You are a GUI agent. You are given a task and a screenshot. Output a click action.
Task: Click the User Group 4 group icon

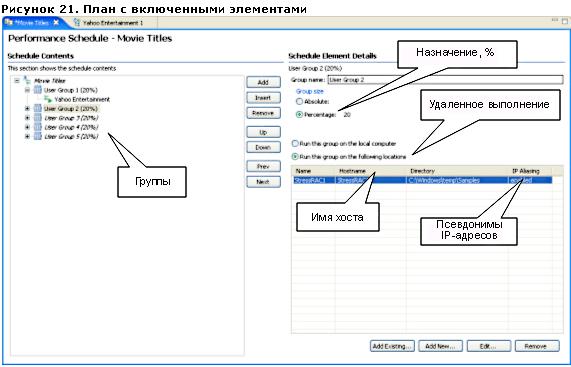[38, 127]
